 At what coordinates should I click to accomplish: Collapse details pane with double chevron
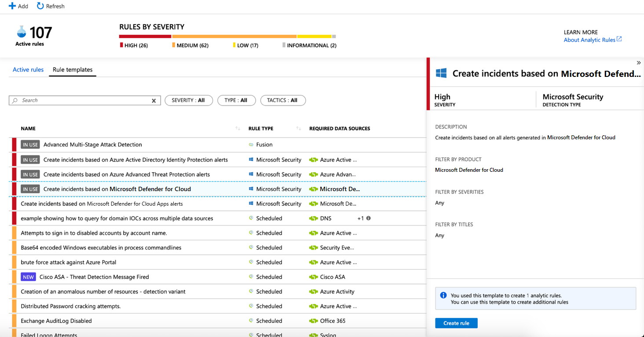coord(639,63)
